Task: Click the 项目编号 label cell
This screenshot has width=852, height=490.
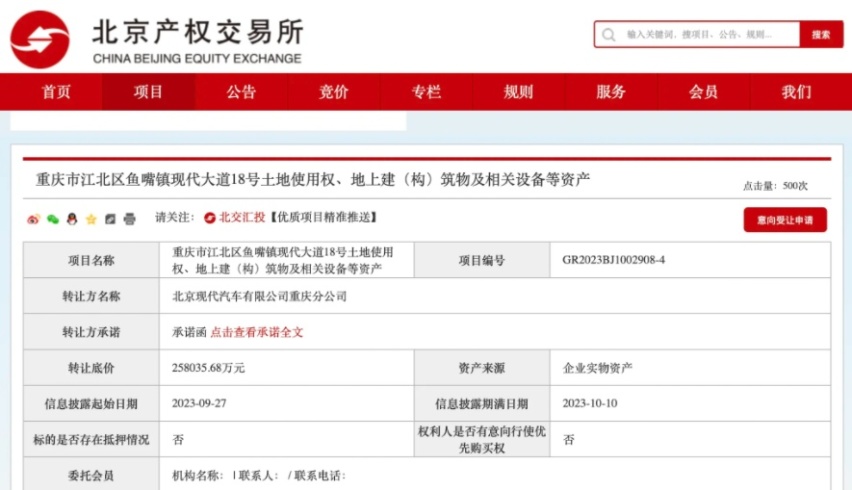Action: [x=482, y=260]
